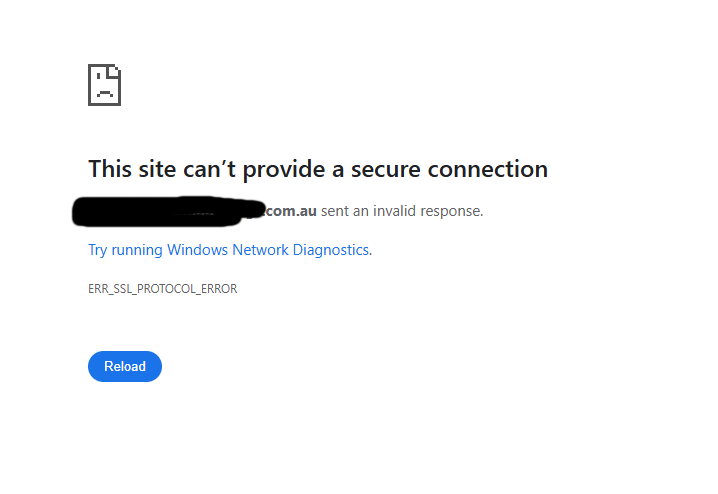
Task: Click the word "secure" in the heading
Action: pos(386,169)
